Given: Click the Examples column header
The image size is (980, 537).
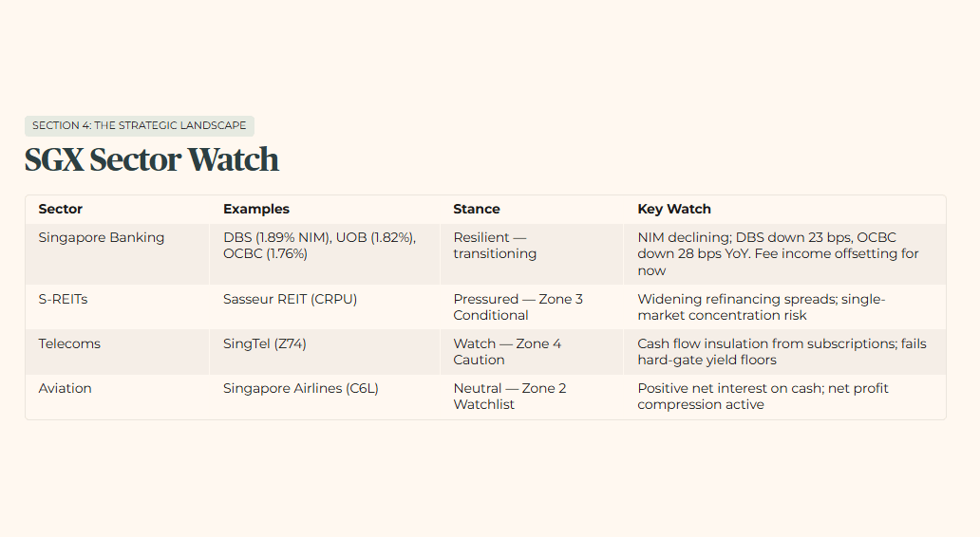Looking at the screenshot, I should (256, 209).
